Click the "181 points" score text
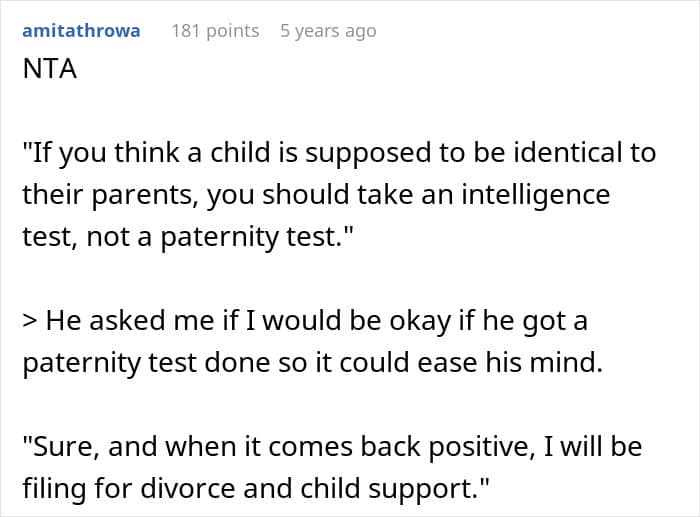700x517 pixels. (x=215, y=31)
